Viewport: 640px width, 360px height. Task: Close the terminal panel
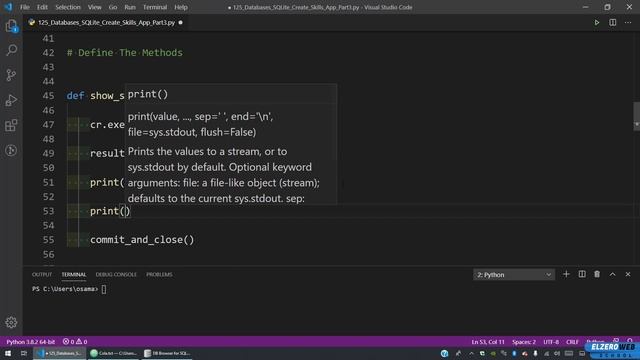point(628,274)
